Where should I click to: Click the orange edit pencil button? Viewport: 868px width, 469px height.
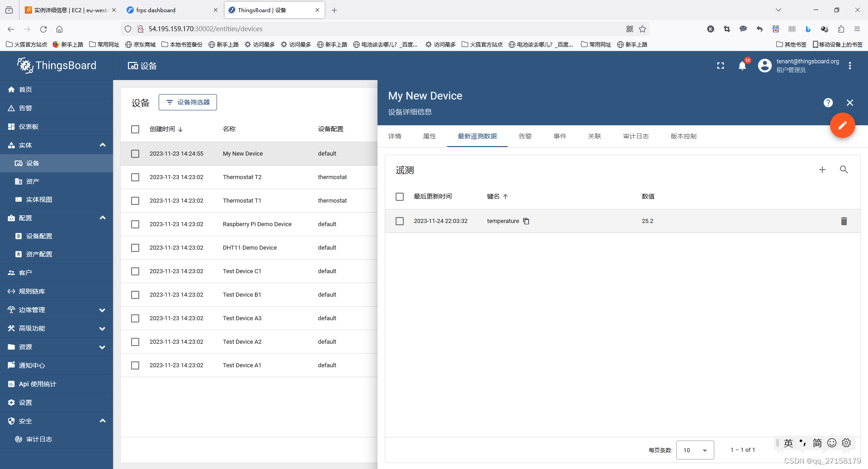[x=842, y=125]
